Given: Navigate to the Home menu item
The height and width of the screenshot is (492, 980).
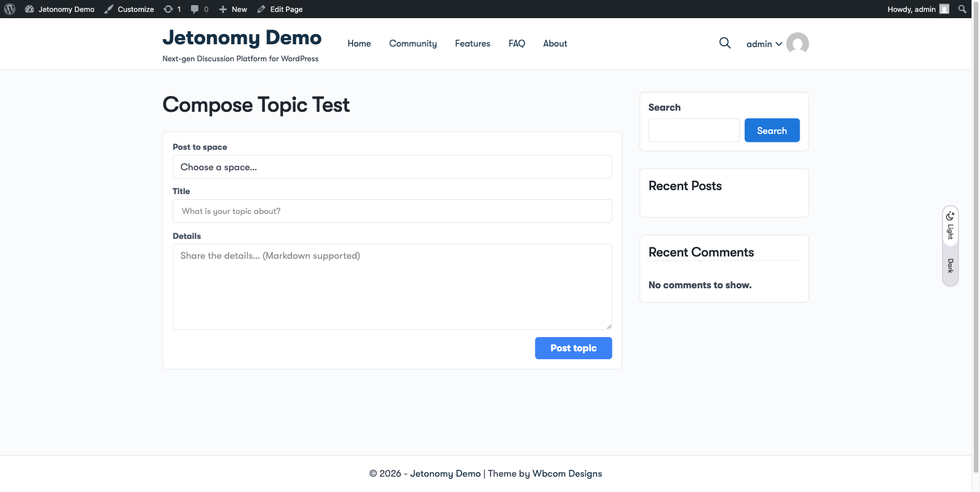Looking at the screenshot, I should click(359, 44).
